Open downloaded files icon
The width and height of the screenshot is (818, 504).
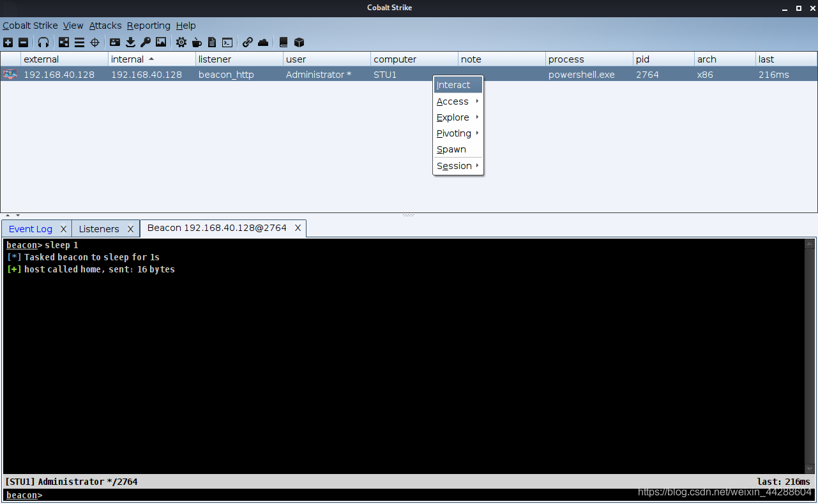coord(130,43)
